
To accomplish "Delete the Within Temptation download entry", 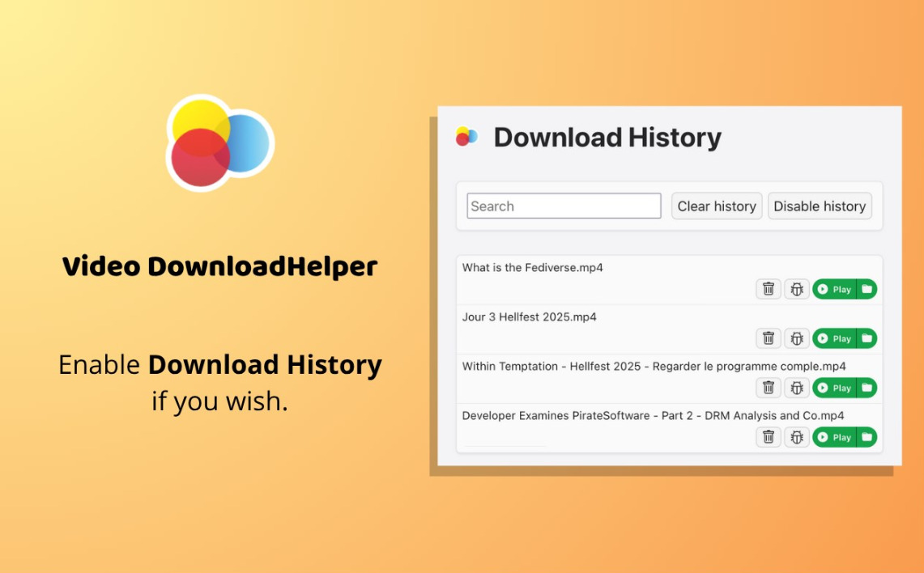I will [769, 388].
